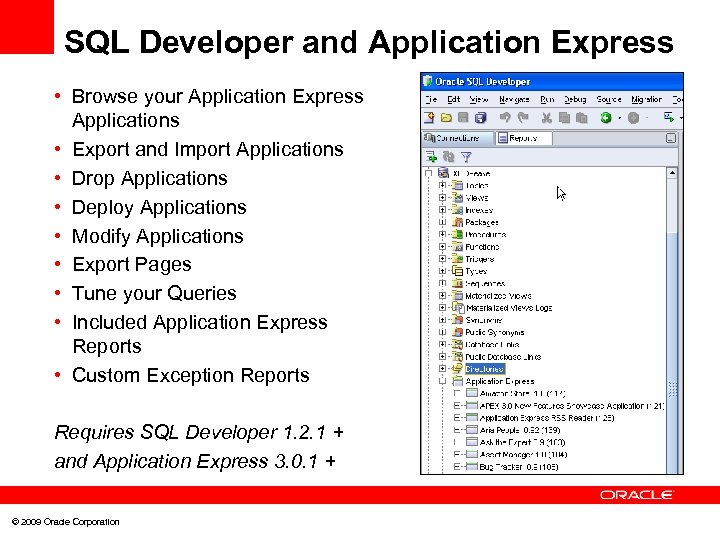
Task: Click the Copy toolbar icon
Action: point(564,118)
